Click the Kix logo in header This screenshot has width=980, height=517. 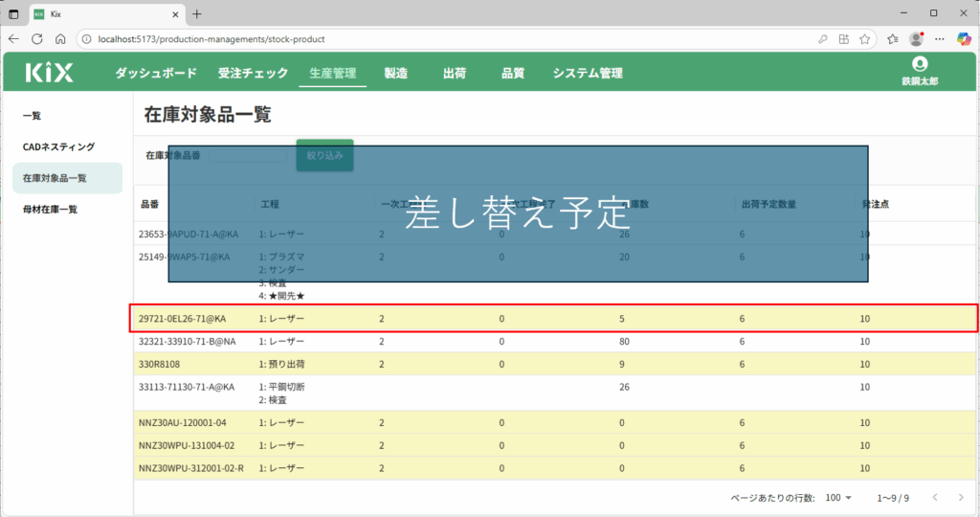50,73
